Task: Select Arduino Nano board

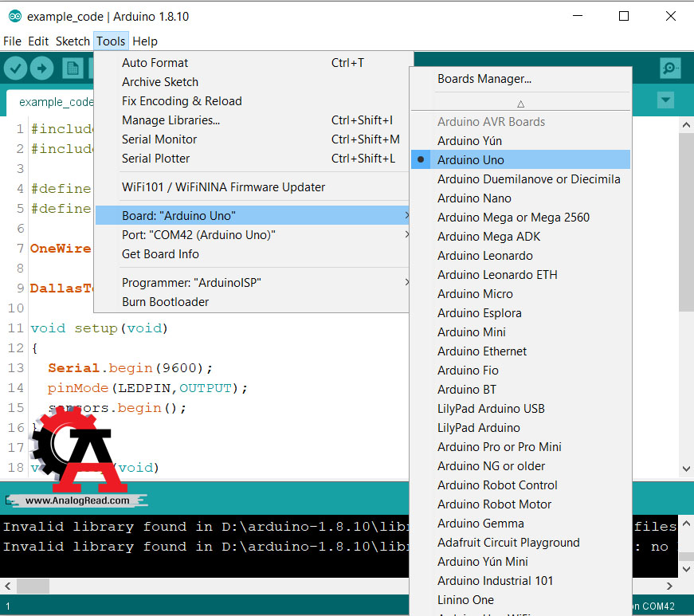Action: click(x=520, y=198)
